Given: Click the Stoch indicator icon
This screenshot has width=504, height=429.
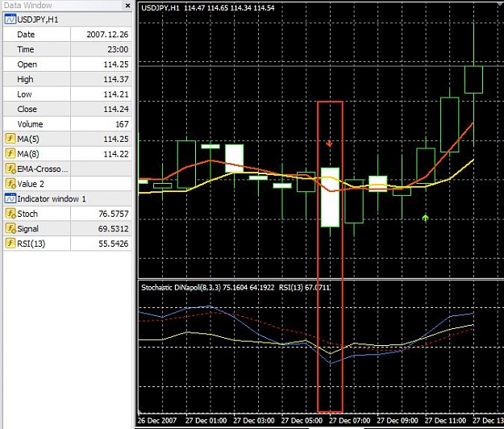Looking at the screenshot, I should click(10, 214).
